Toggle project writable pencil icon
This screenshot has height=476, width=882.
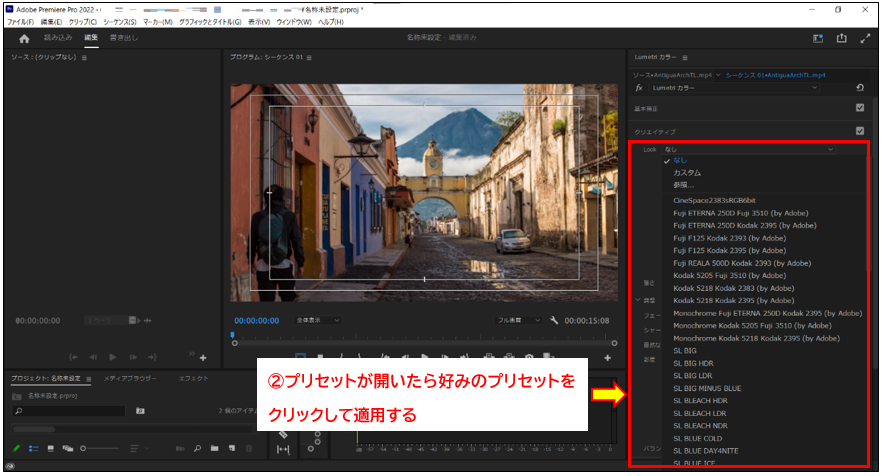tap(16, 448)
